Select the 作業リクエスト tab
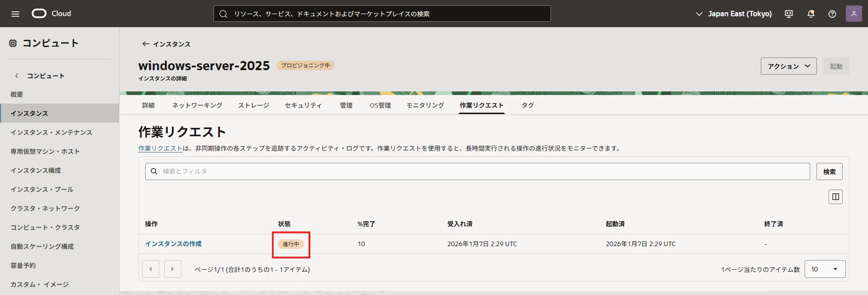 [482, 105]
